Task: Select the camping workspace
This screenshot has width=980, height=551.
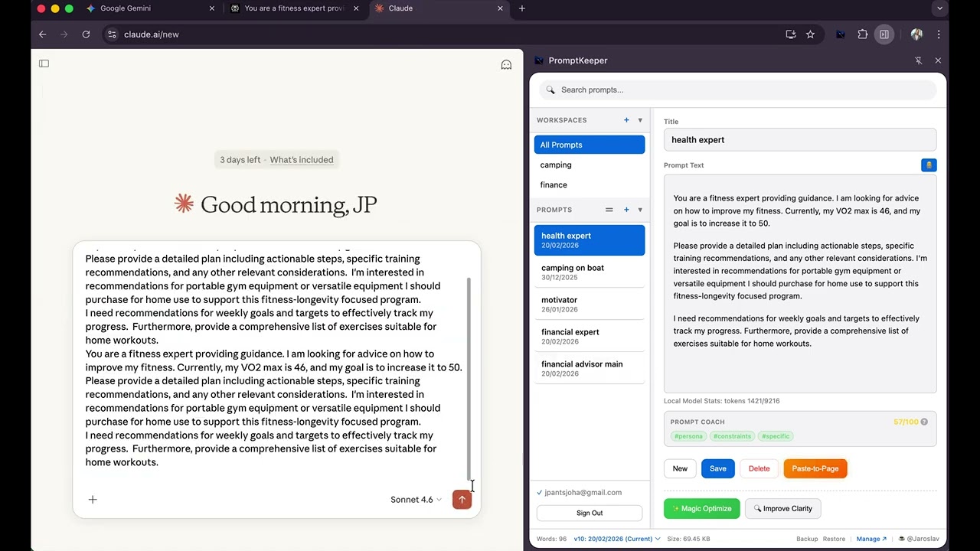Action: click(x=590, y=165)
